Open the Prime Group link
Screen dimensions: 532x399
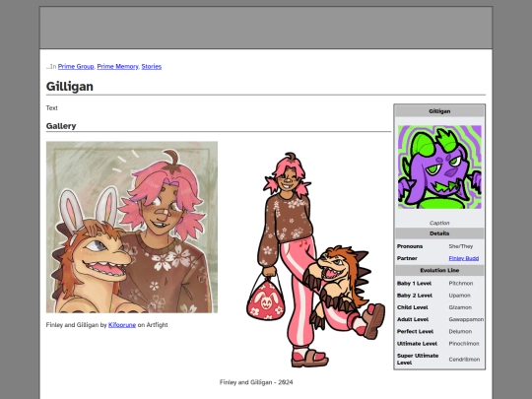click(76, 67)
